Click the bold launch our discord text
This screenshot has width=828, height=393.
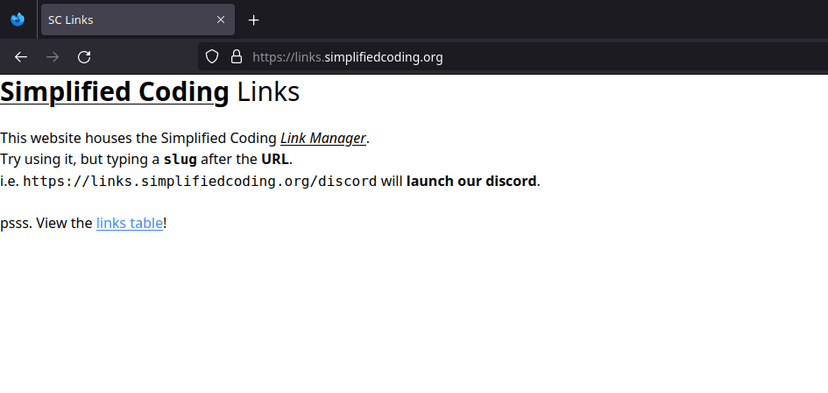[x=471, y=181]
